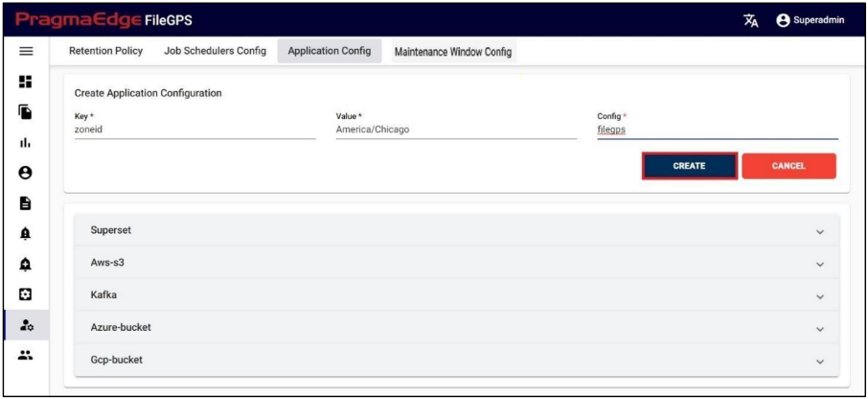The image size is (868, 399).
Task: Click the account circle icon in sidebar
Action: pos(26,173)
